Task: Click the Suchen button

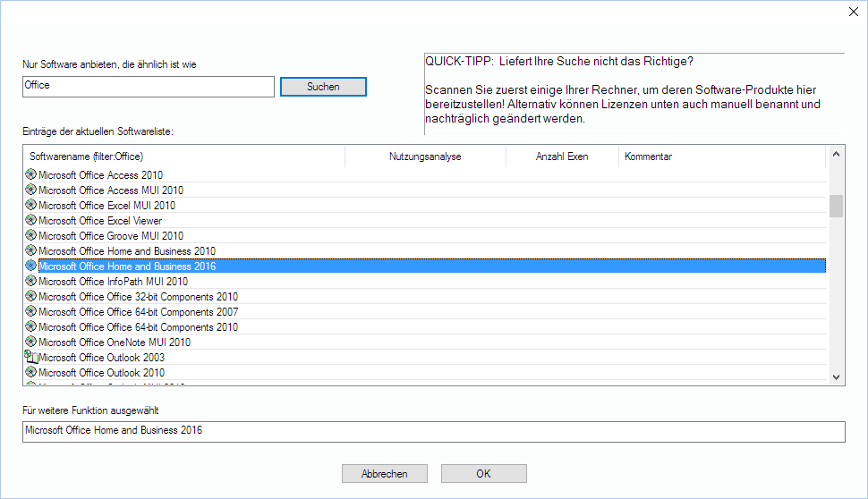Action: [x=323, y=87]
